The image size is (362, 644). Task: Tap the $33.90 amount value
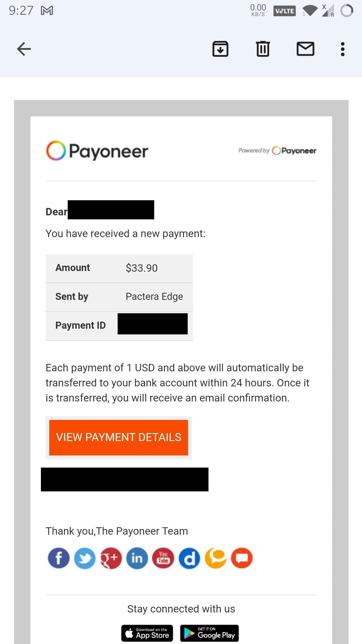[x=141, y=268]
